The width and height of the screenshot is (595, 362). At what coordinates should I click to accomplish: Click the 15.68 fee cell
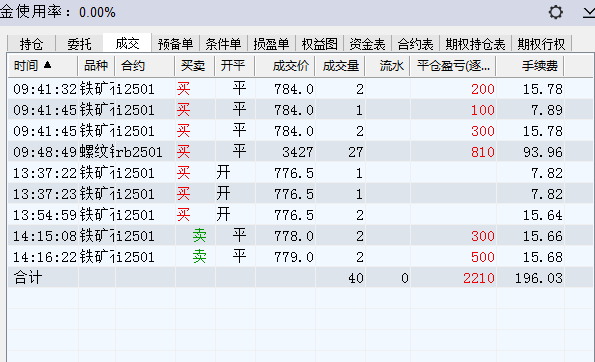coord(530,257)
